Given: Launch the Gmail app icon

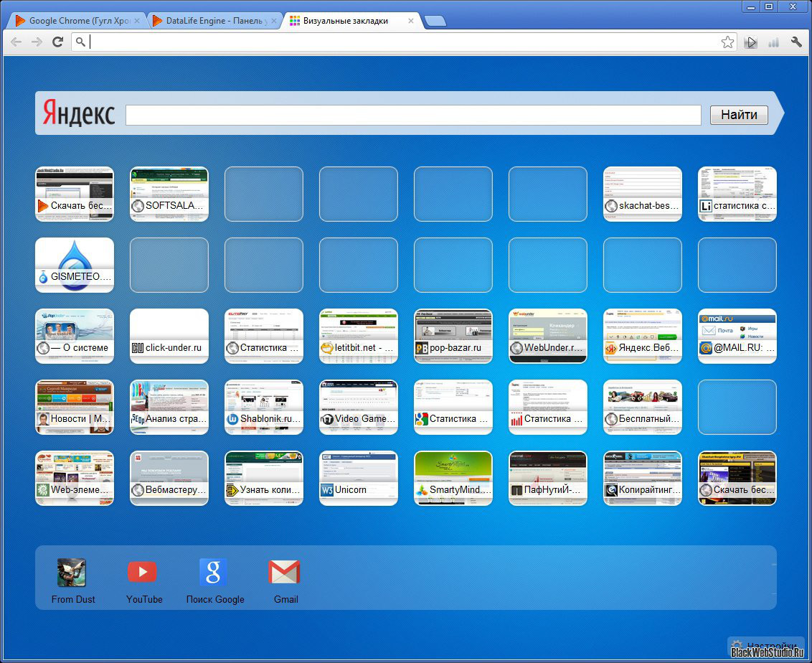Looking at the screenshot, I should 285,572.
